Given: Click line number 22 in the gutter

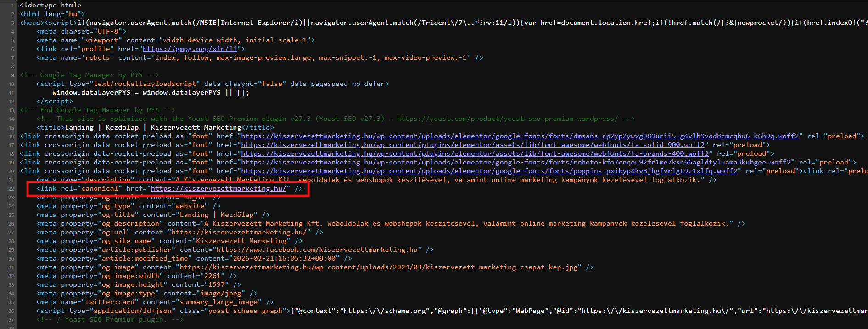Looking at the screenshot, I should coord(11,189).
